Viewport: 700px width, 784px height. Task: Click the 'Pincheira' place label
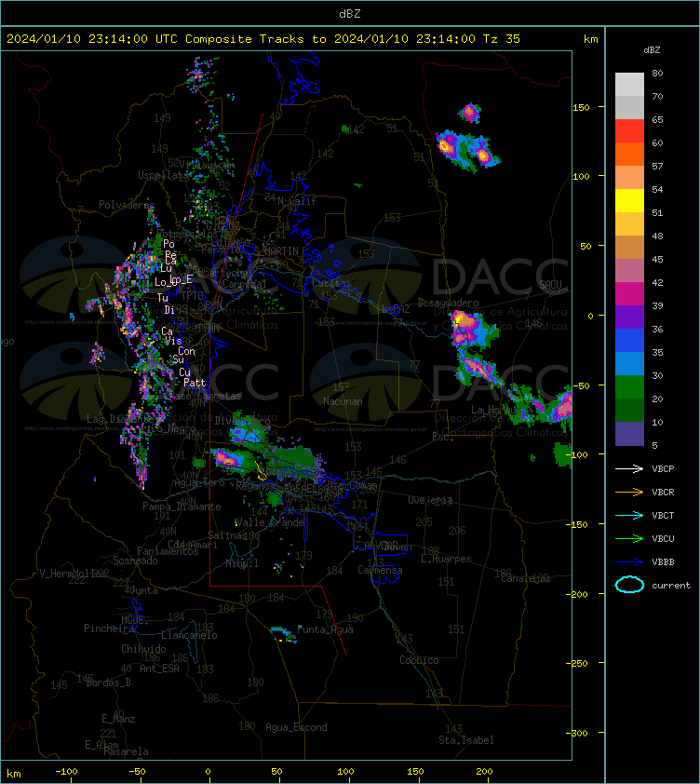pyautogui.click(x=109, y=629)
